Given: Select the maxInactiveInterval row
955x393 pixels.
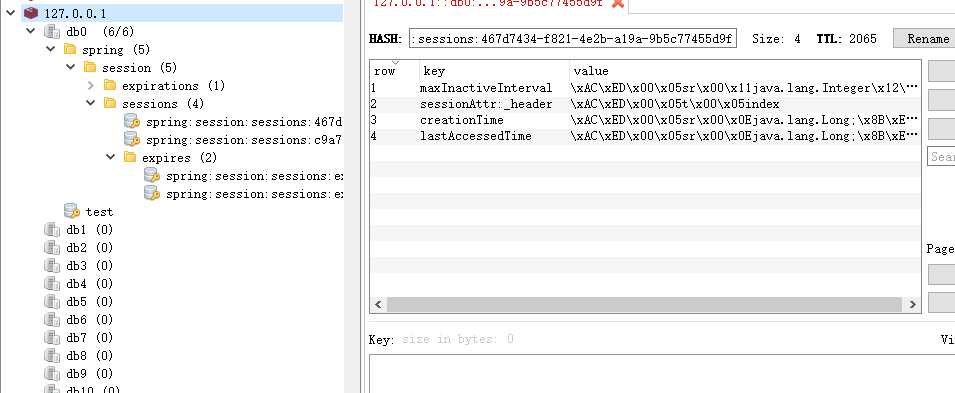Looking at the screenshot, I should coord(645,88).
